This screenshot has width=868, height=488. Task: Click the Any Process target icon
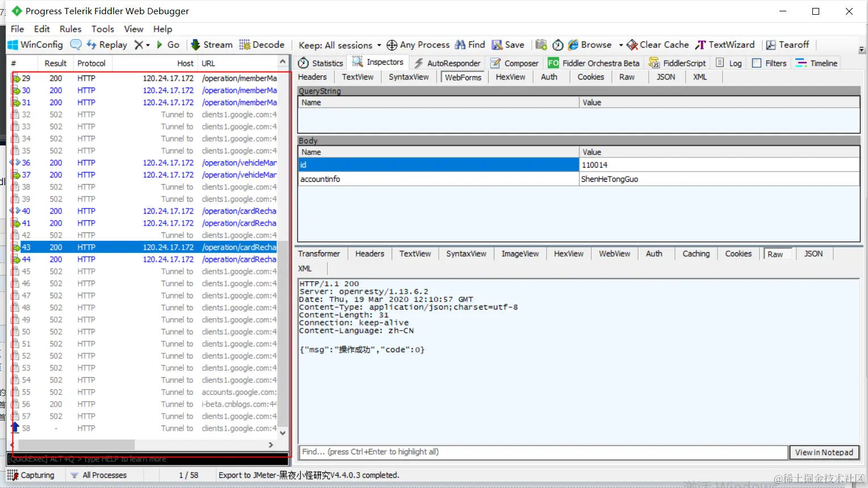click(392, 45)
